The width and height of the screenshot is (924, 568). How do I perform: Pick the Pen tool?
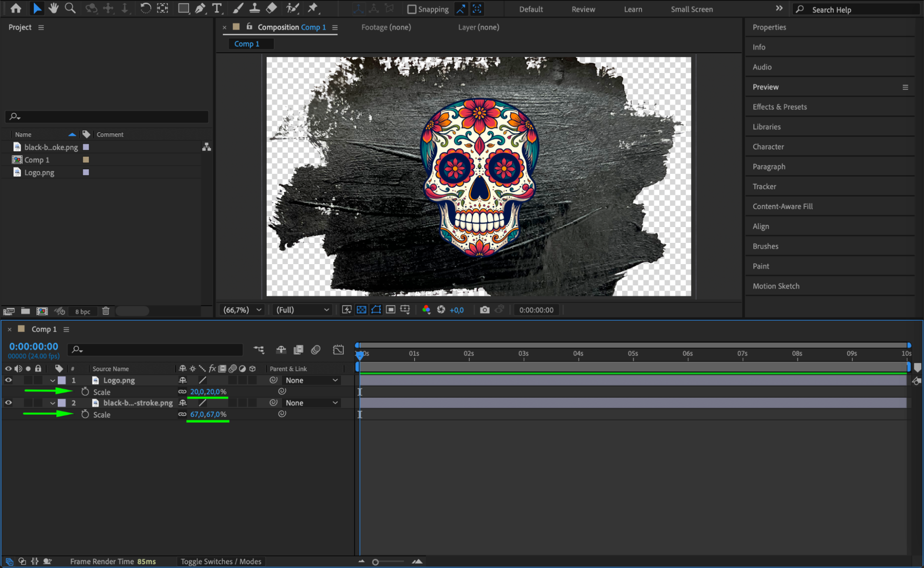tap(200, 8)
